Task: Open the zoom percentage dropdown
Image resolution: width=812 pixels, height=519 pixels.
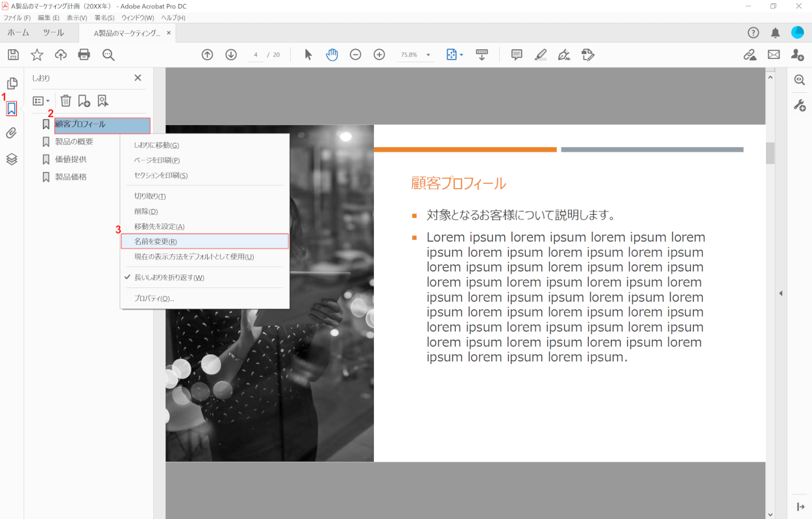Action: coord(428,55)
